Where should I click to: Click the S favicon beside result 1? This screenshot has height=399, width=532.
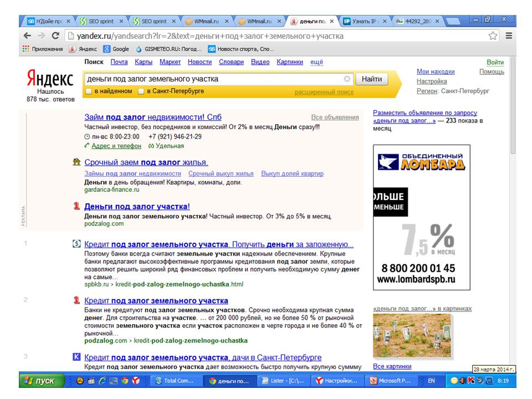click(x=76, y=244)
